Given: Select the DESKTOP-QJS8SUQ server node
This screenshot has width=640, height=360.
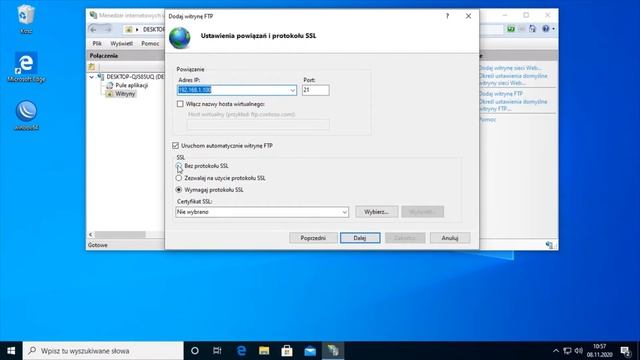Looking at the screenshot, I should pos(135,77).
